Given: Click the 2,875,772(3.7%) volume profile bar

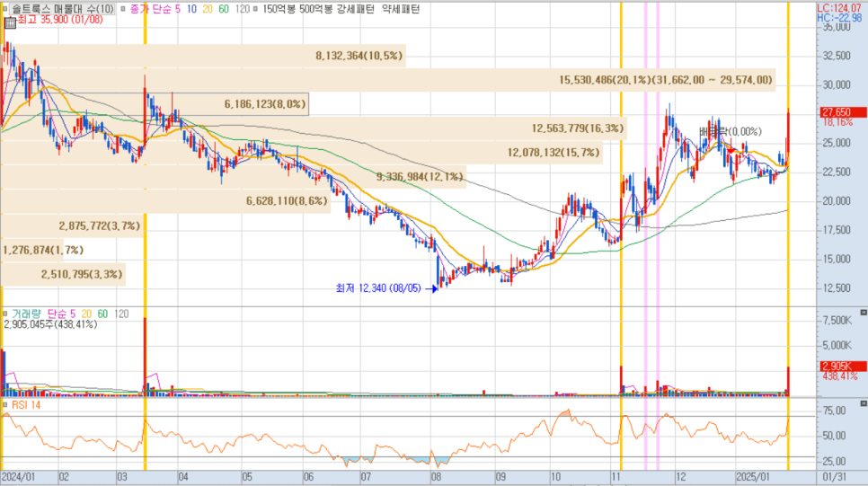Looking at the screenshot, I should (73, 225).
